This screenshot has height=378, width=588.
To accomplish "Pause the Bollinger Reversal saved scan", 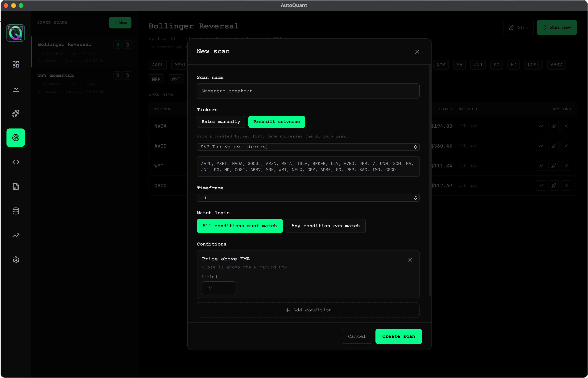I will click(117, 44).
